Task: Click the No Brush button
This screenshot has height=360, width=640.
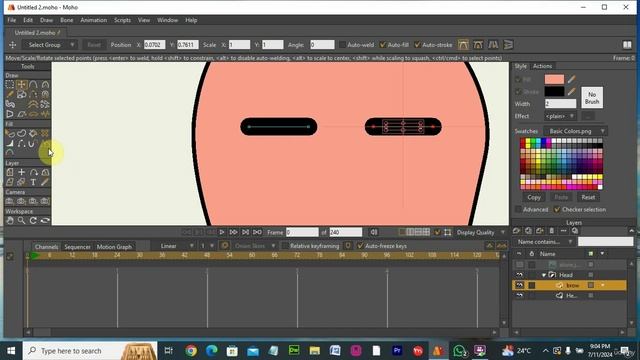Action: [592, 98]
